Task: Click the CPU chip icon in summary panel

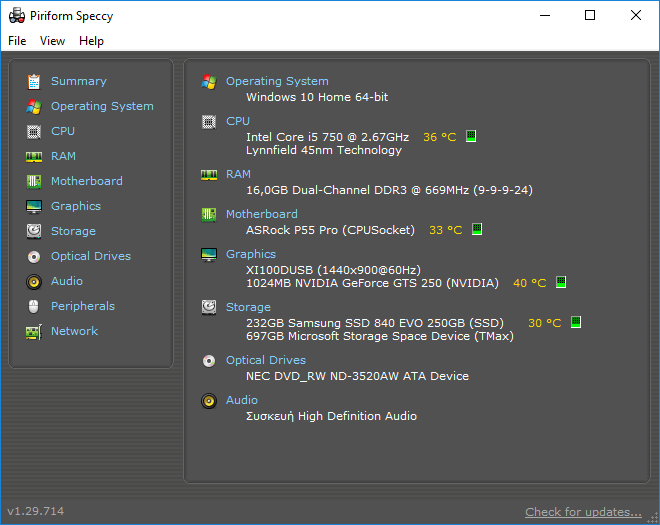Action: point(209,122)
